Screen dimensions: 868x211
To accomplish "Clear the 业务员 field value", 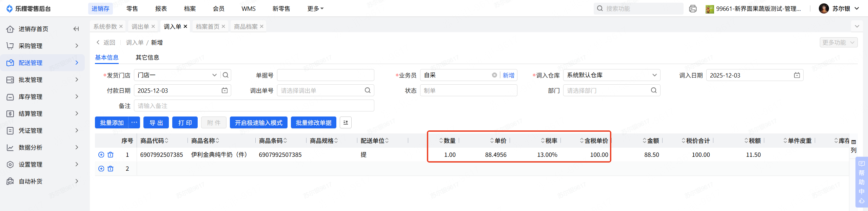I will click(x=494, y=75).
